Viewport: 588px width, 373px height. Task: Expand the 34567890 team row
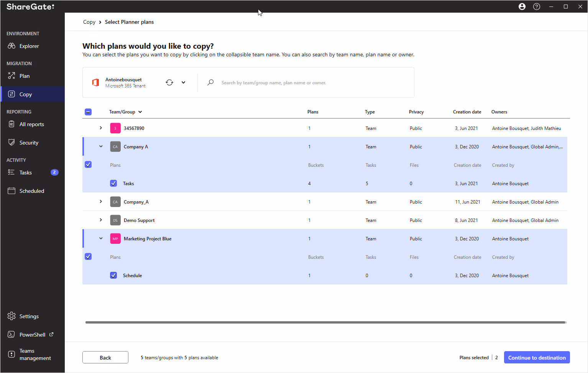point(101,128)
